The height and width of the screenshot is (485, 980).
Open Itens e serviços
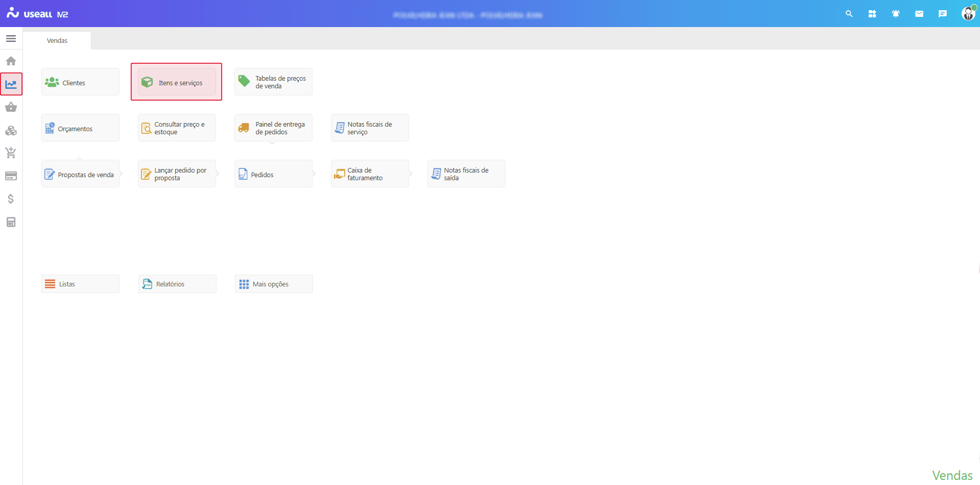(177, 82)
